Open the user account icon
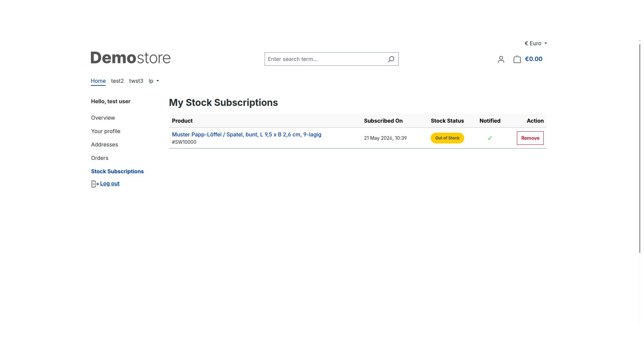This screenshot has height=362, width=644. click(x=501, y=59)
